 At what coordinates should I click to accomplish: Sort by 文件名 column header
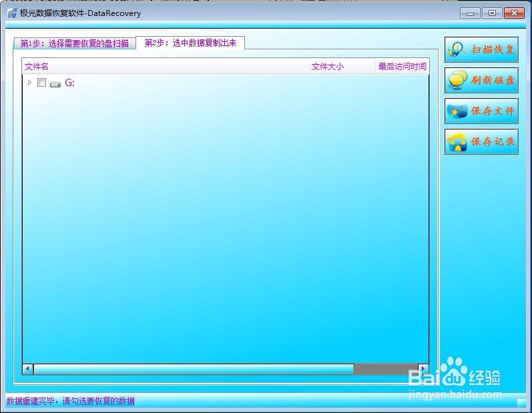pos(166,67)
